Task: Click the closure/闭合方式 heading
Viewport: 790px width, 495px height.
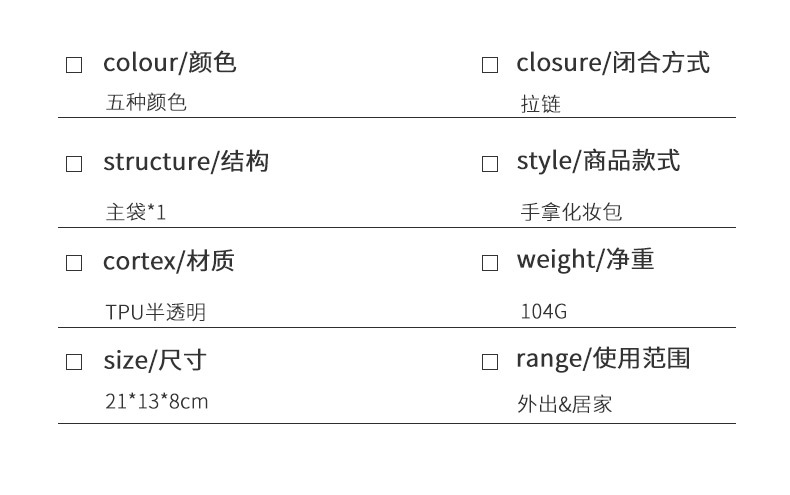Action: point(612,63)
